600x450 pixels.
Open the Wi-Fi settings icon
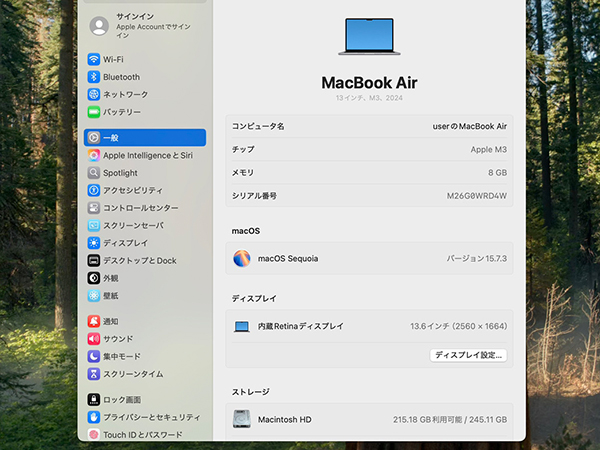click(94, 59)
